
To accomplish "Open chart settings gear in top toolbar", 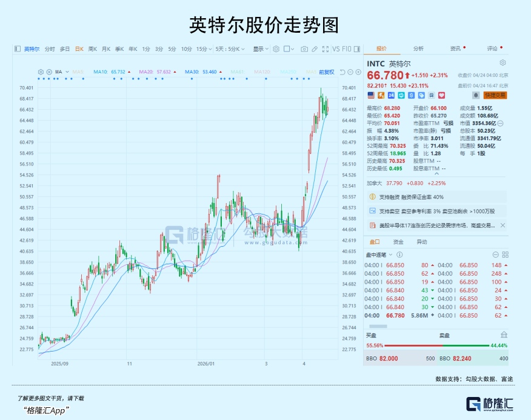I will click(x=276, y=49).
